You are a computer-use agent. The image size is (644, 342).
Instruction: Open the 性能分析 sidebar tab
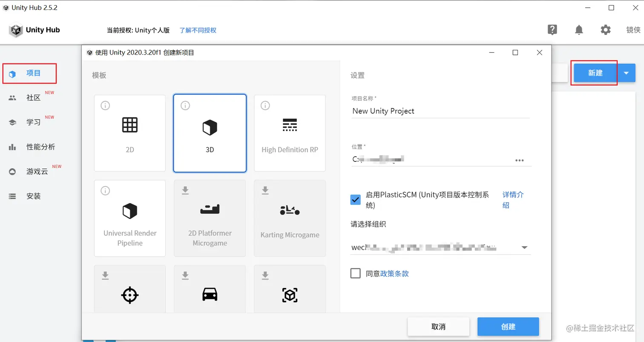(x=40, y=147)
